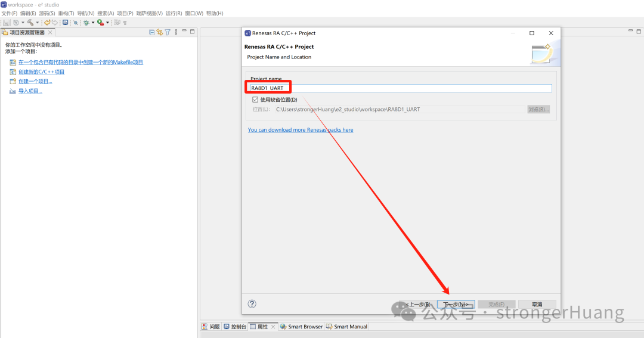Toggle Link with Editor icon
This screenshot has width=644, height=338.
tap(160, 32)
